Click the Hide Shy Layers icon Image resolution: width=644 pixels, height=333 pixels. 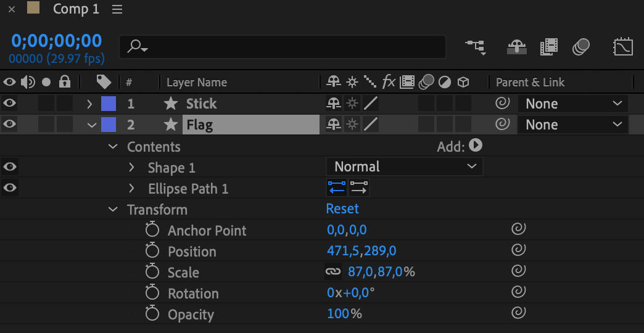tap(516, 47)
